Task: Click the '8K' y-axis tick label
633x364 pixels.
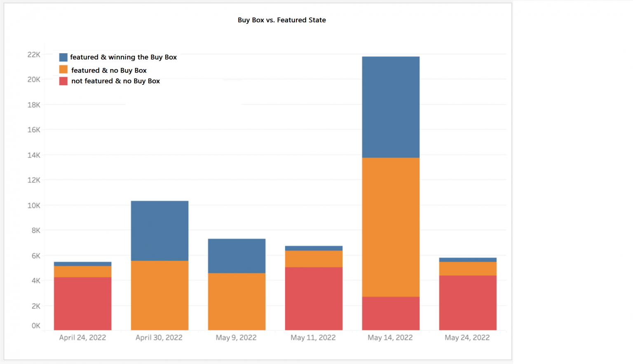Action: pyautogui.click(x=36, y=230)
